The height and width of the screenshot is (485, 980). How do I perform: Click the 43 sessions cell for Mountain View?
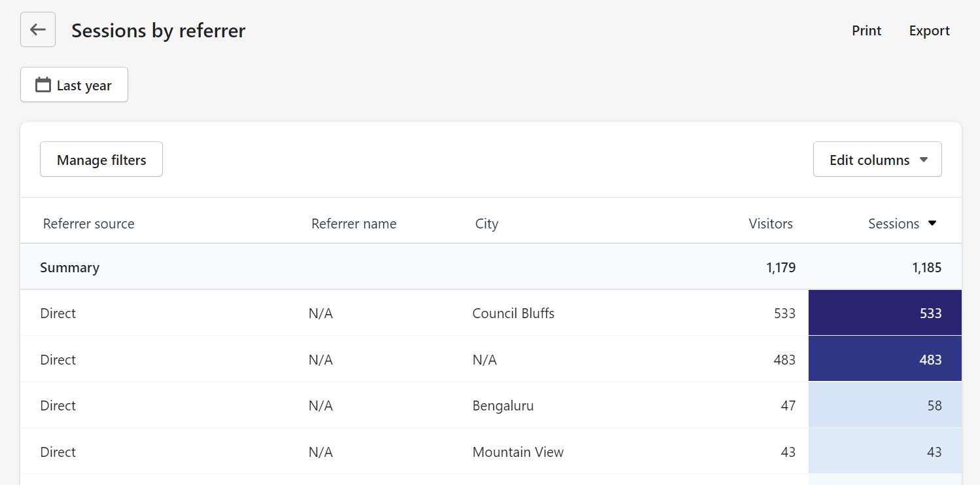coord(885,451)
